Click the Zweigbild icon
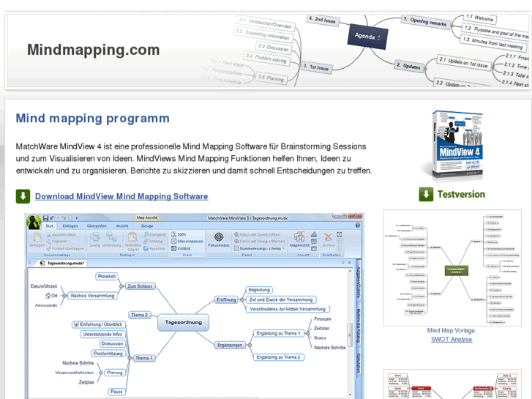The image size is (532, 399). pyautogui.click(x=146, y=234)
